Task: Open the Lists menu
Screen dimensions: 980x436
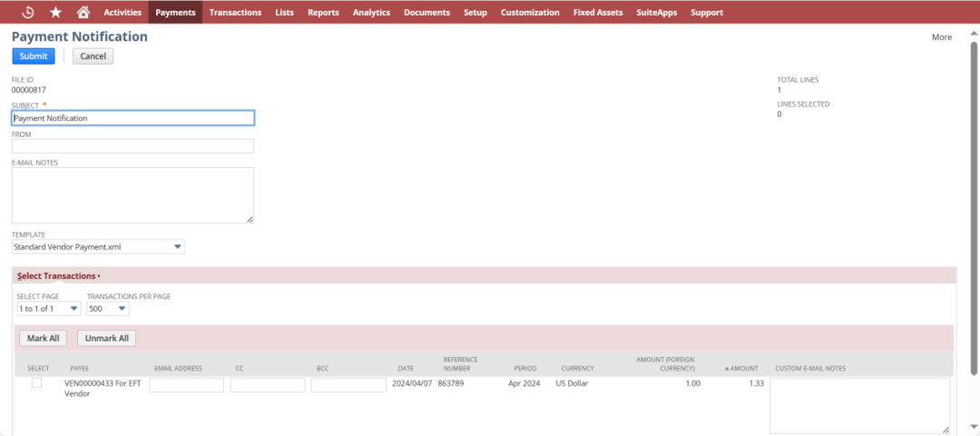Action: (x=284, y=12)
